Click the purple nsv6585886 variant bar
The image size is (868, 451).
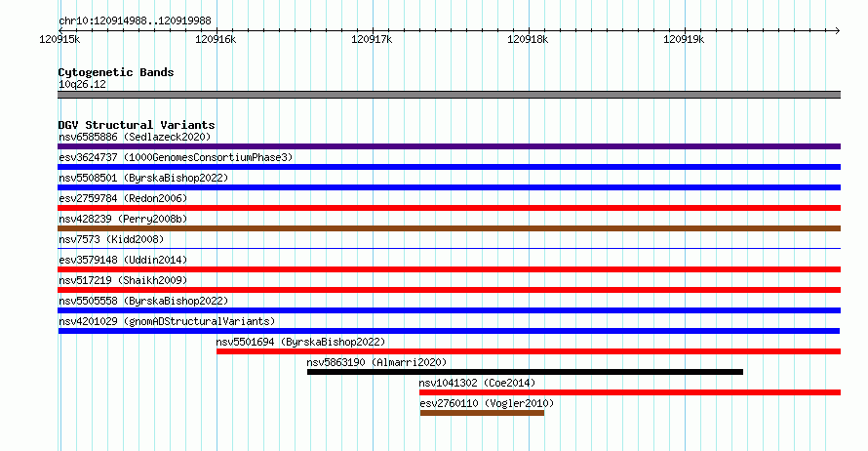[x=449, y=146]
